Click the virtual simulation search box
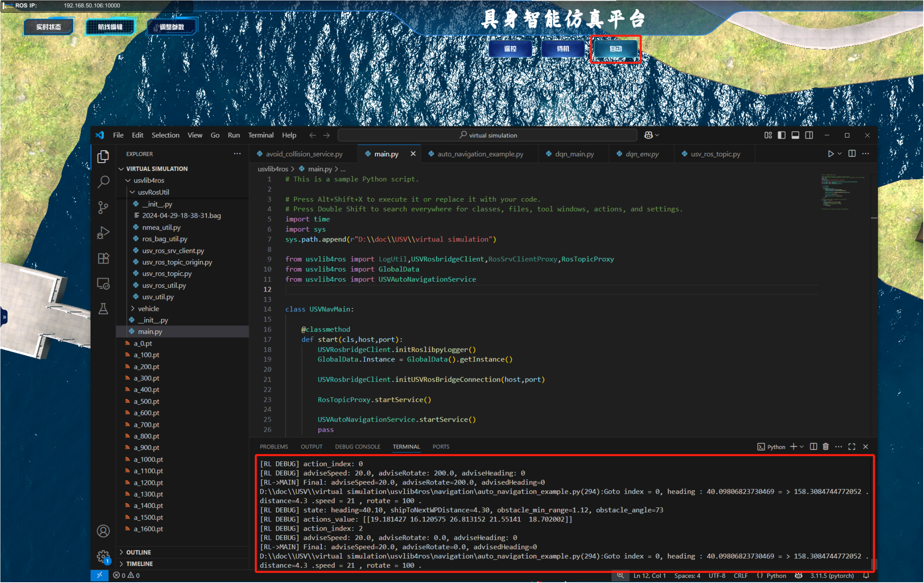924x583 pixels. (x=488, y=135)
